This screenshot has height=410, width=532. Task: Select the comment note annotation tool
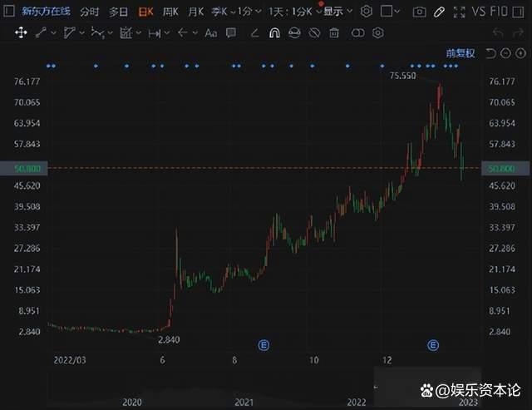[x=232, y=33]
